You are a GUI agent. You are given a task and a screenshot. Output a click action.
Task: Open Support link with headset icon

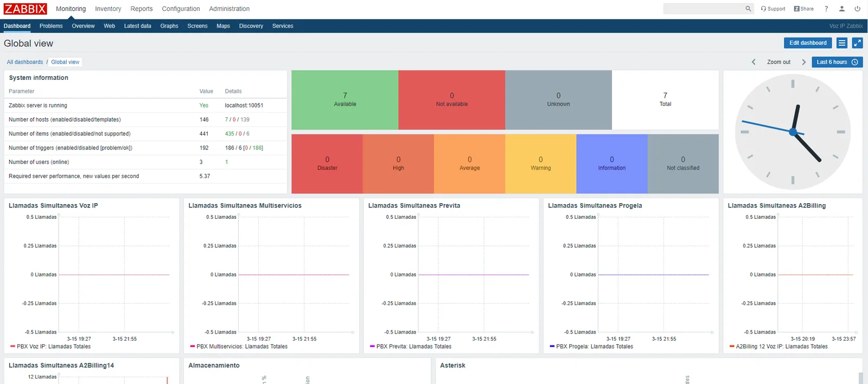773,9
